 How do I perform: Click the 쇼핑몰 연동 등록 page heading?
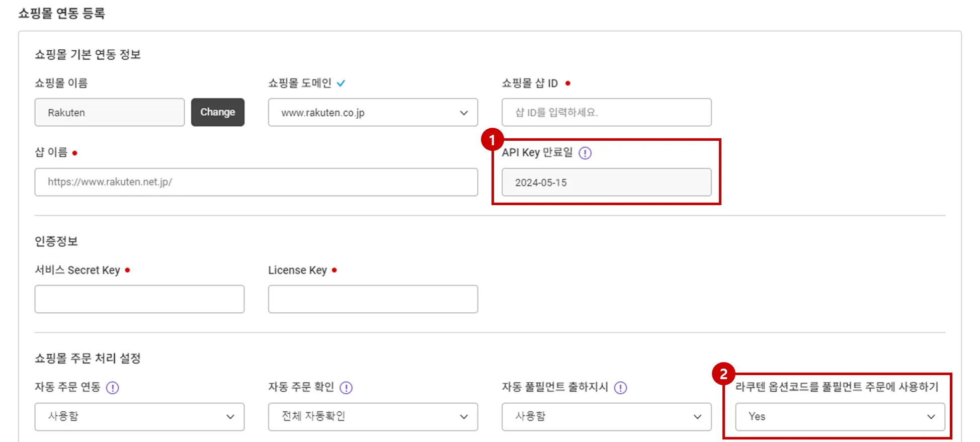(62, 14)
